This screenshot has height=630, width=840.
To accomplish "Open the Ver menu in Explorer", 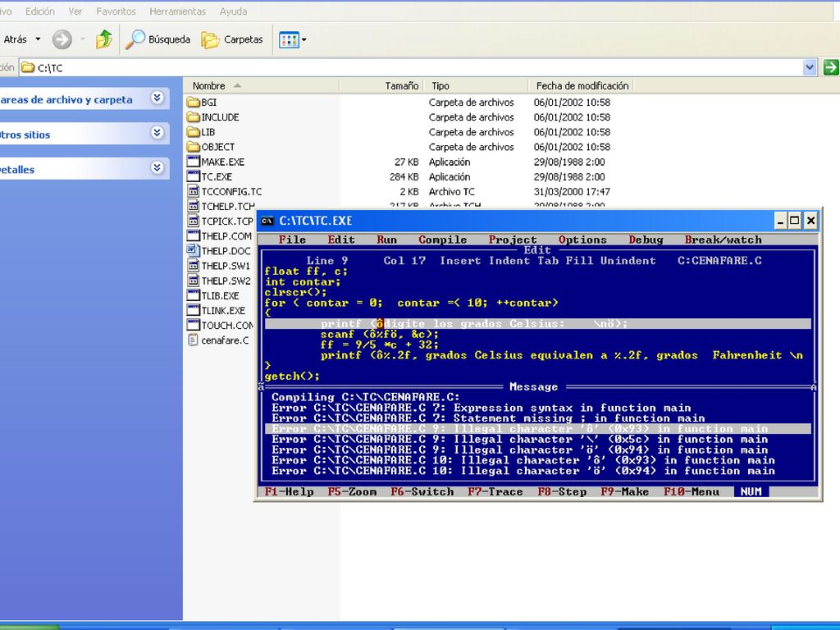I will tap(75, 11).
